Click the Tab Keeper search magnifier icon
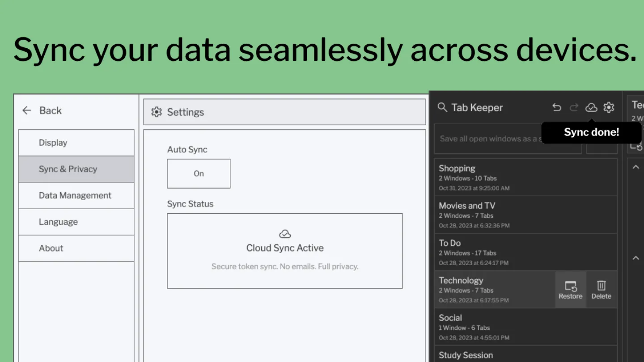Viewport: 644px width, 362px height. [x=442, y=107]
